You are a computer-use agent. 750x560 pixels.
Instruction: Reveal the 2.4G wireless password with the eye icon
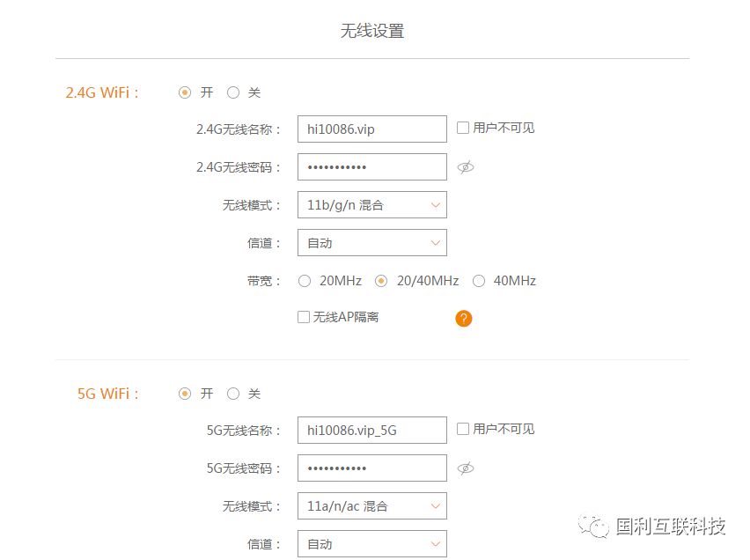pyautogui.click(x=466, y=166)
